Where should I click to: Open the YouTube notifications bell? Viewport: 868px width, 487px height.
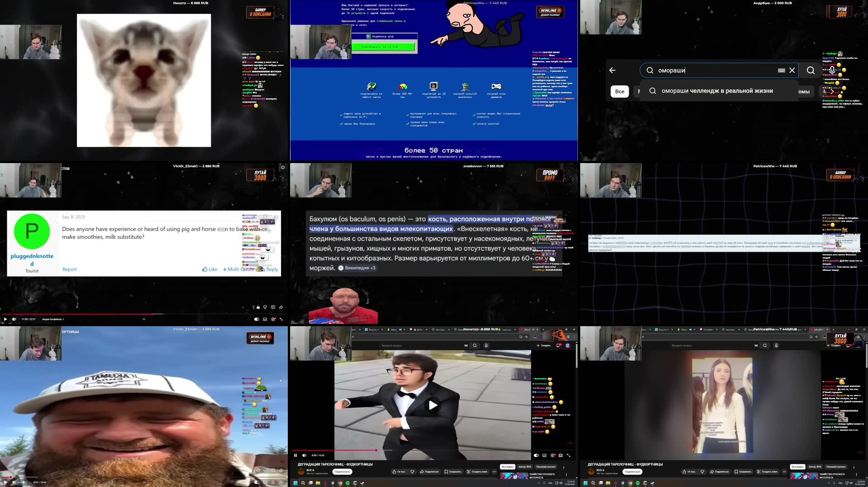point(558,345)
